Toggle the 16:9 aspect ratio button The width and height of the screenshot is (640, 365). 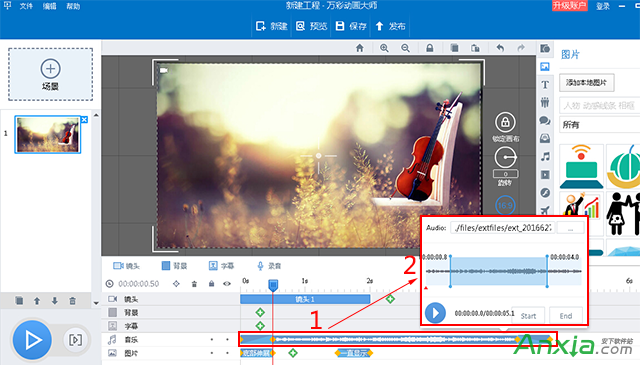tap(505, 205)
